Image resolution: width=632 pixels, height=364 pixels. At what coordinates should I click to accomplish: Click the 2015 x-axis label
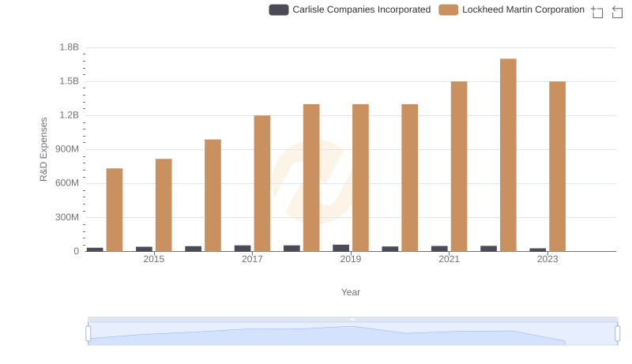(x=153, y=259)
